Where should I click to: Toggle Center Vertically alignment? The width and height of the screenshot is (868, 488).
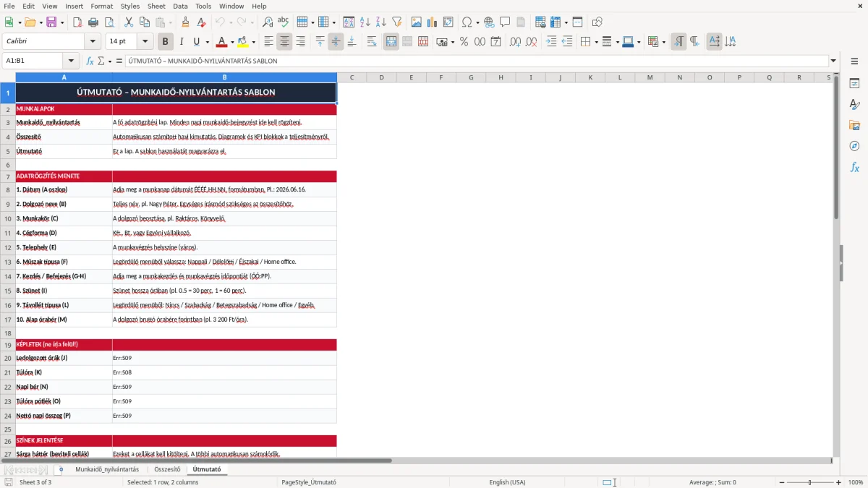click(336, 42)
